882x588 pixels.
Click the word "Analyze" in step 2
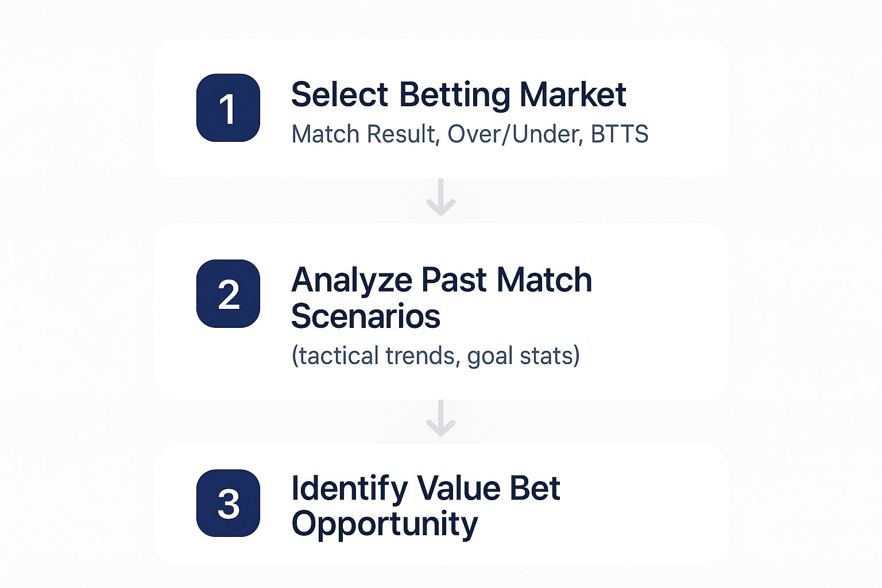click(351, 280)
